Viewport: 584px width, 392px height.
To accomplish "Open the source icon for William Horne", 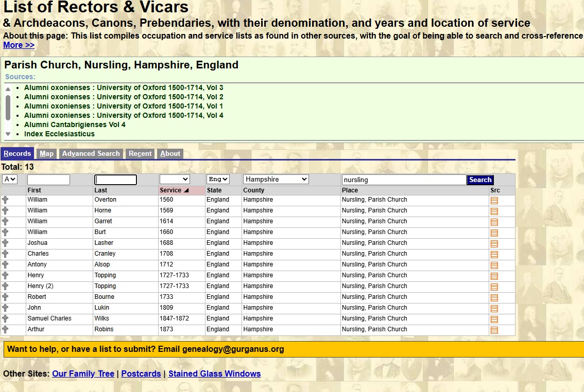I will coord(495,211).
